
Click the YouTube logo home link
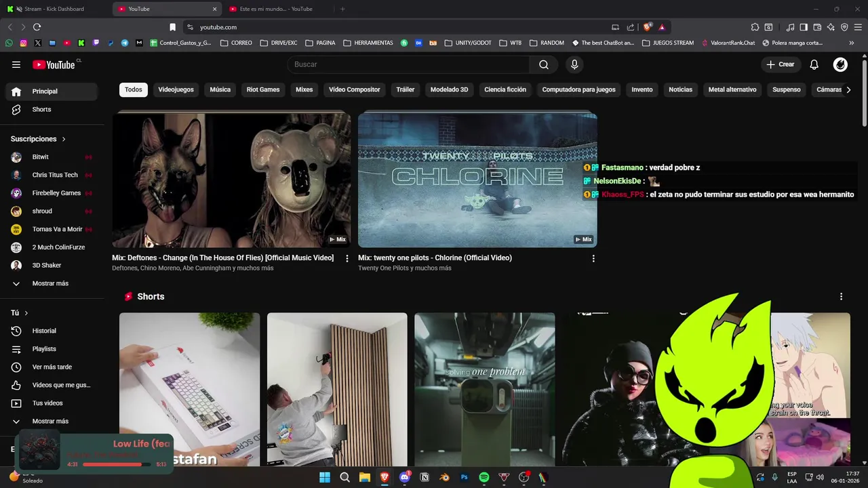[54, 64]
